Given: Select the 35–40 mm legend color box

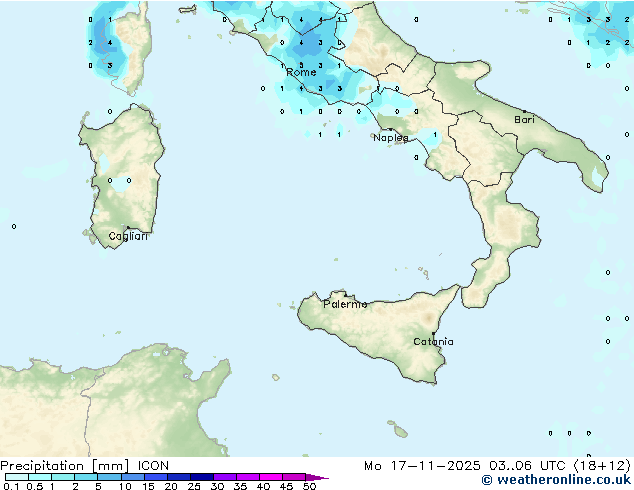Looking at the screenshot, I should [247, 477].
